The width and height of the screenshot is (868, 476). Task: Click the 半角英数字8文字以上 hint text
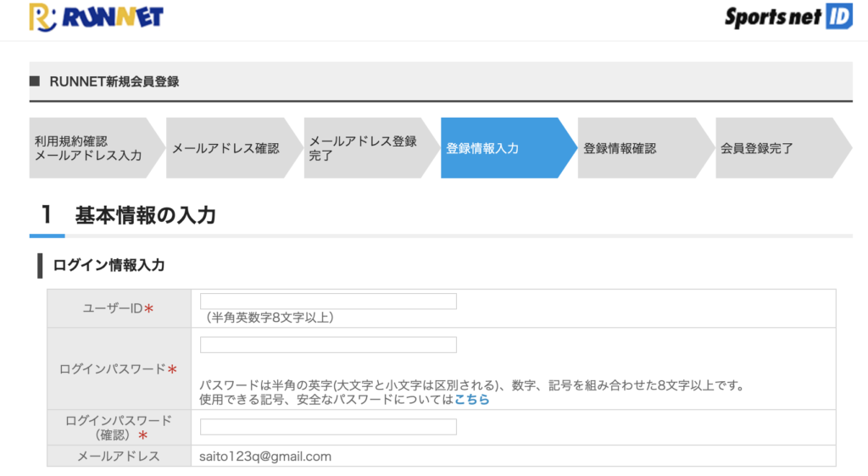tap(270, 318)
